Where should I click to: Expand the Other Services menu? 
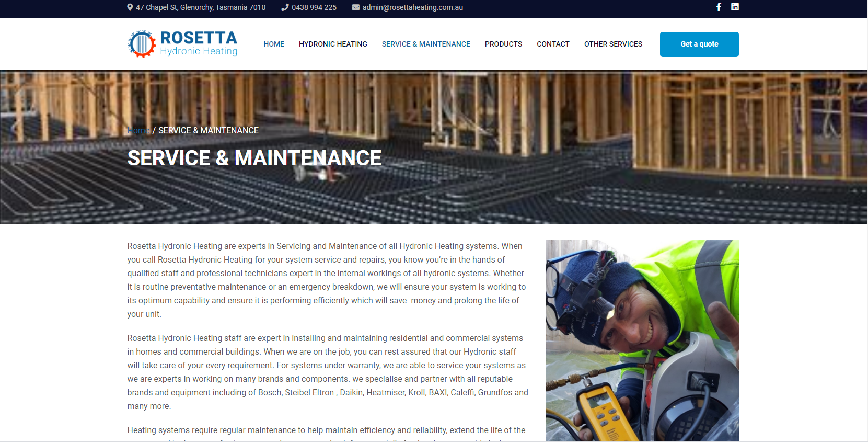(613, 44)
